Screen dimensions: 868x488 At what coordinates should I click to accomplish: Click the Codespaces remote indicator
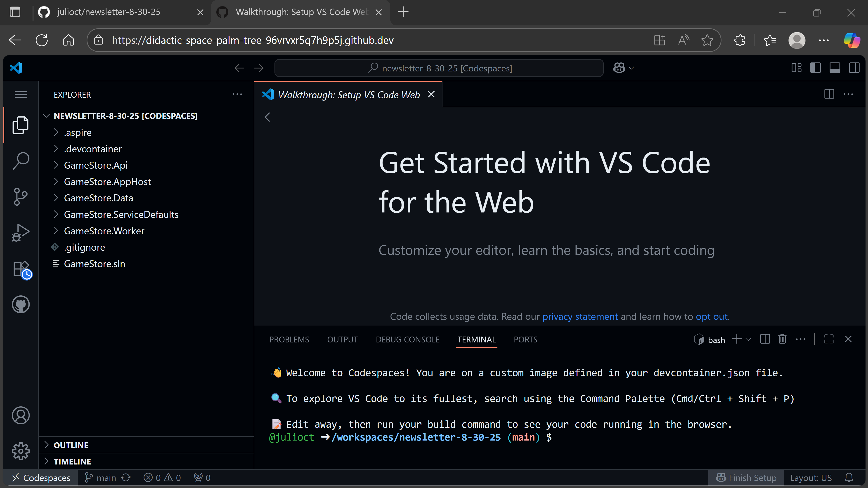point(40,478)
